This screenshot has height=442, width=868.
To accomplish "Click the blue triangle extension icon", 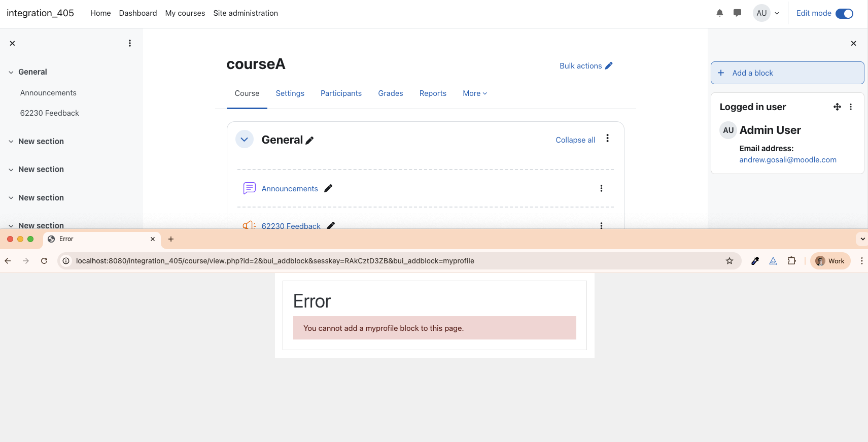I will (773, 261).
